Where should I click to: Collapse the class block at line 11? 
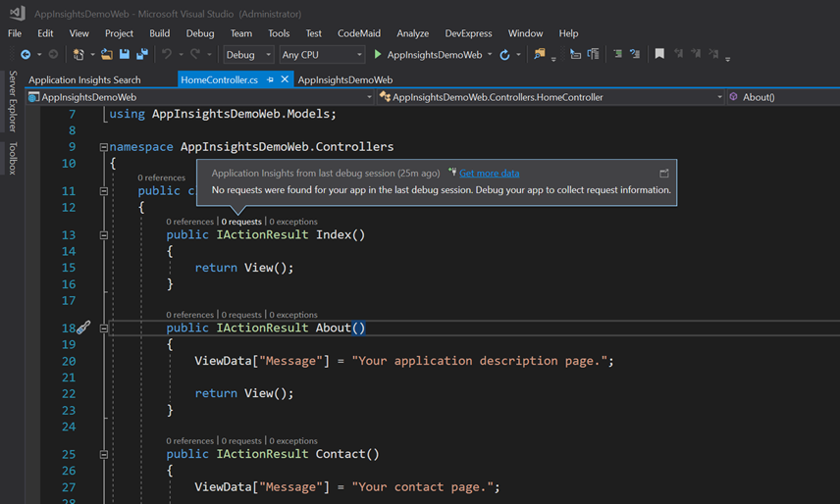(x=104, y=191)
